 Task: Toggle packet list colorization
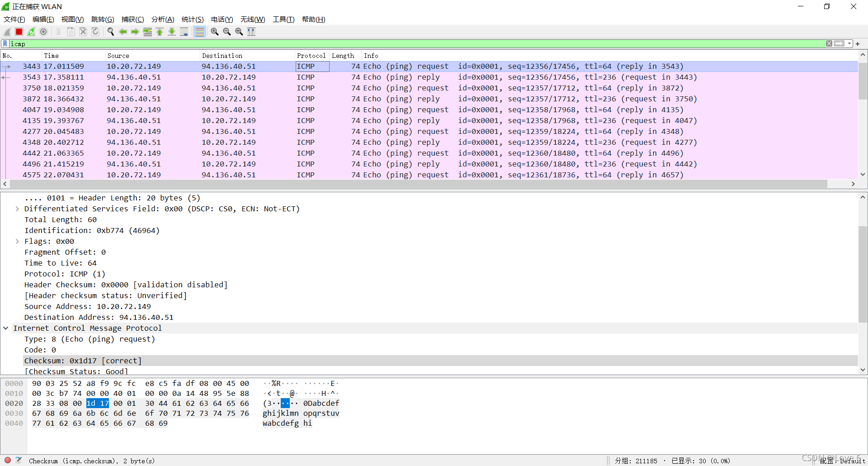(x=199, y=32)
